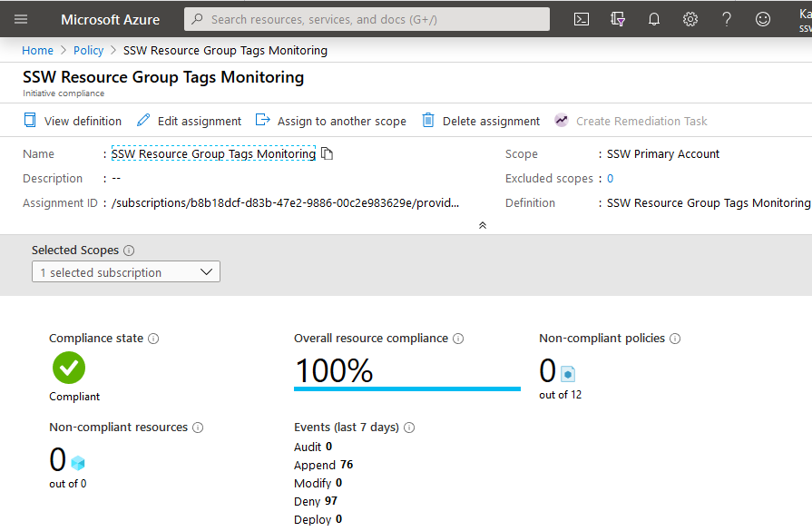
Task: Open the help question mark menu
Action: (x=727, y=19)
